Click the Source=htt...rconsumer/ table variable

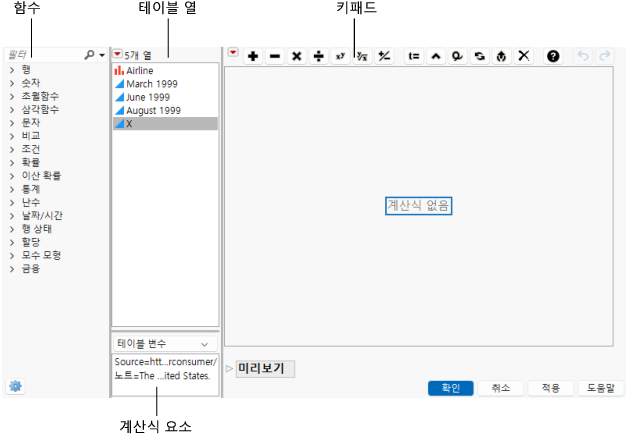coord(165,362)
